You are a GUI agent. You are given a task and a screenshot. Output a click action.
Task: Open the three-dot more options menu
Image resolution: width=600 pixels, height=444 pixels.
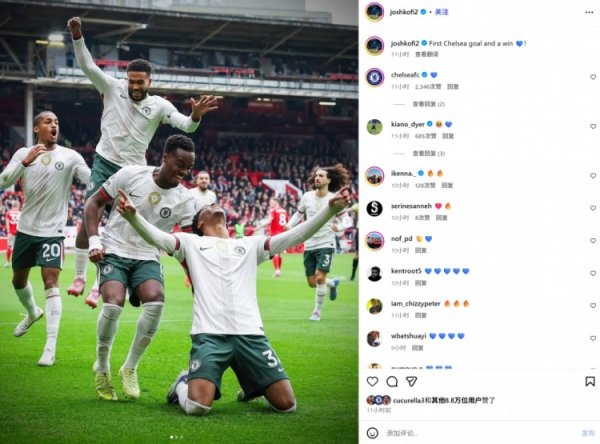click(589, 13)
